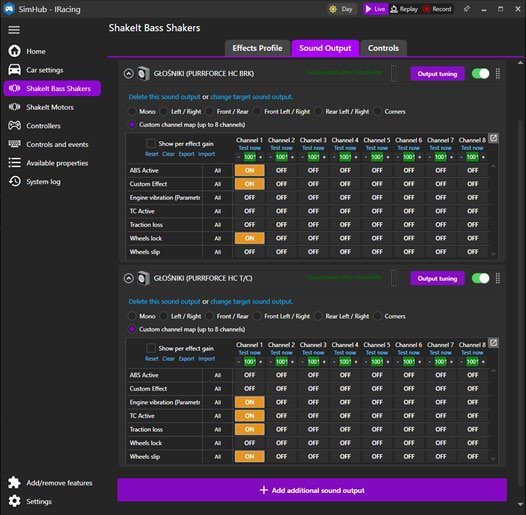This screenshot has height=515, width=526.
Task: Decrease Channel 2 gain in HC BRK
Action: coord(270,157)
